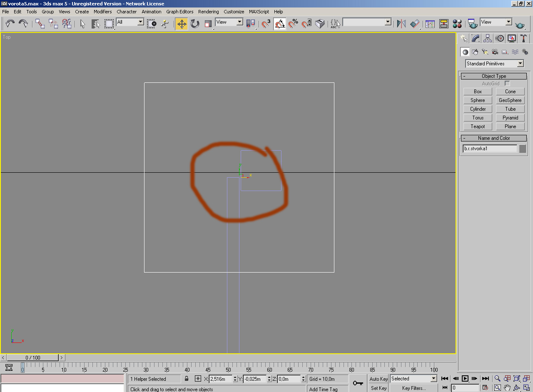533x392 pixels.
Task: Toggle the 3D Snap magnet
Action: [x=266, y=24]
